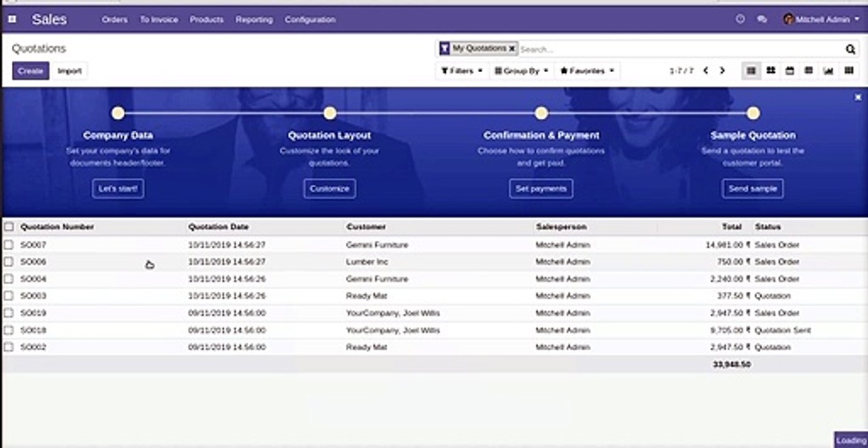The image size is (868, 448).
Task: Click the Send sample button
Action: (x=752, y=189)
